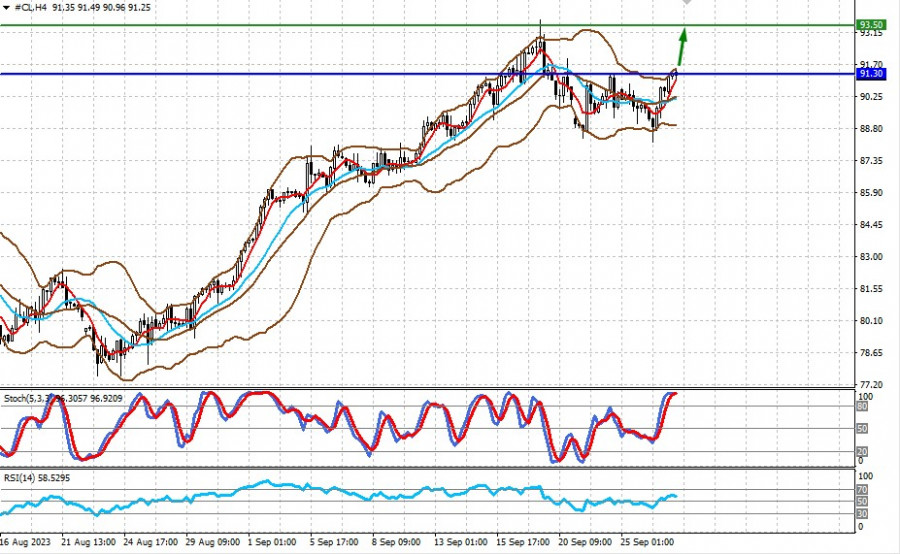The image size is (900, 554).
Task: Click the 30 level on RSI scale
Action: (862, 513)
